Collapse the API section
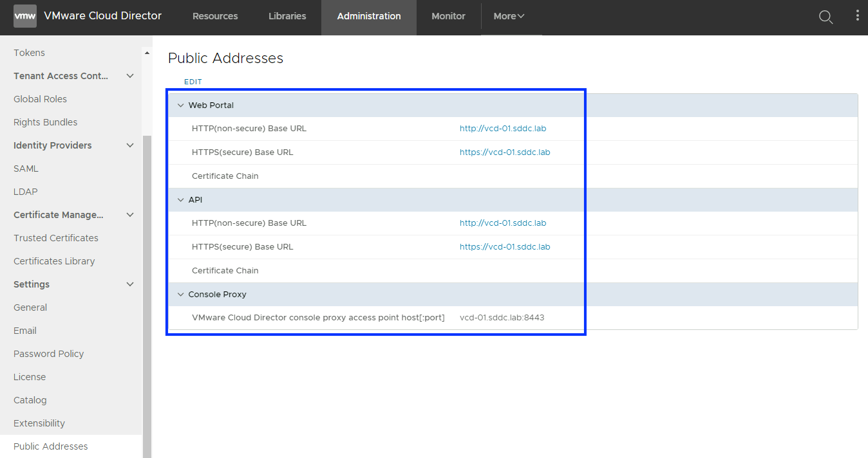 pyautogui.click(x=180, y=200)
